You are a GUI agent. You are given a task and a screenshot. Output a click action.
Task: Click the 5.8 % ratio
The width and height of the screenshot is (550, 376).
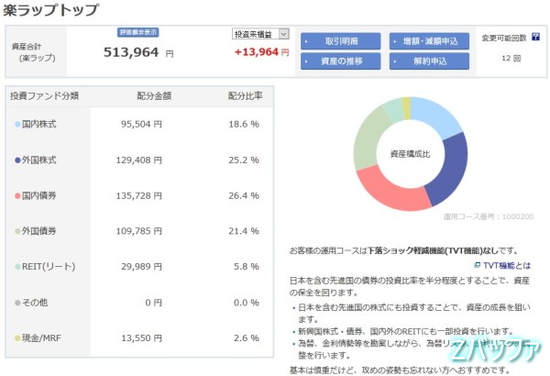point(246,267)
